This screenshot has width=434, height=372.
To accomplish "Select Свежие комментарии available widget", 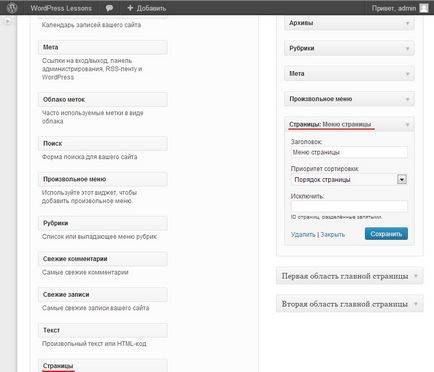I will (x=103, y=259).
